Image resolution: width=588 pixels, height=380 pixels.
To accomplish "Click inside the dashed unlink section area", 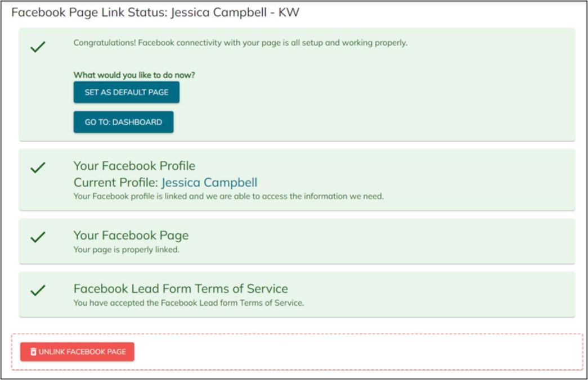I will click(x=356, y=351).
